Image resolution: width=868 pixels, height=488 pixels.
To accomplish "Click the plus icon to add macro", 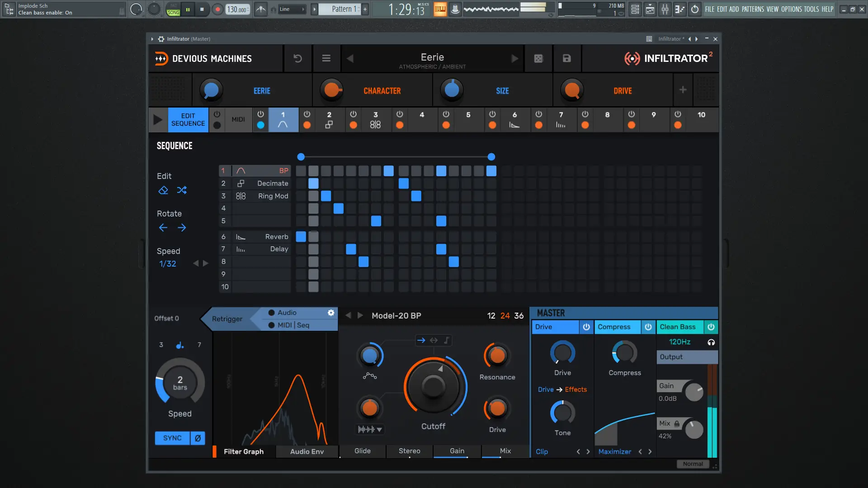I will pos(683,90).
